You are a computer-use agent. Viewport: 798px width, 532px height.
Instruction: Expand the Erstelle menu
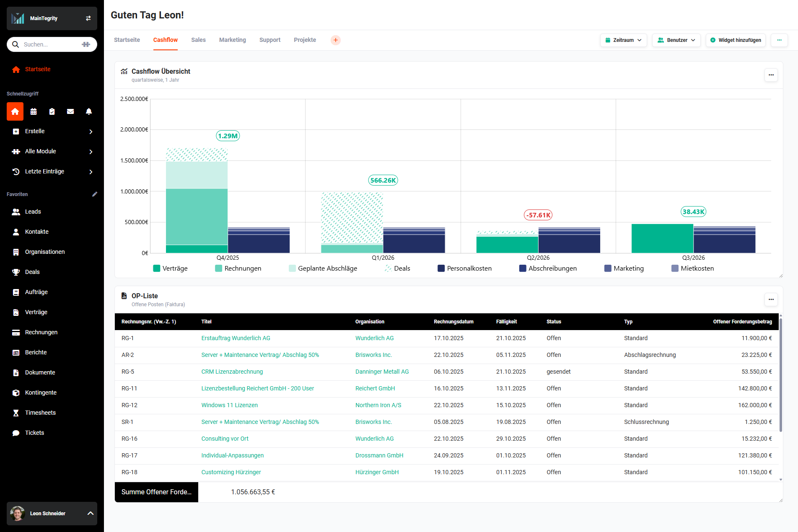coord(52,132)
